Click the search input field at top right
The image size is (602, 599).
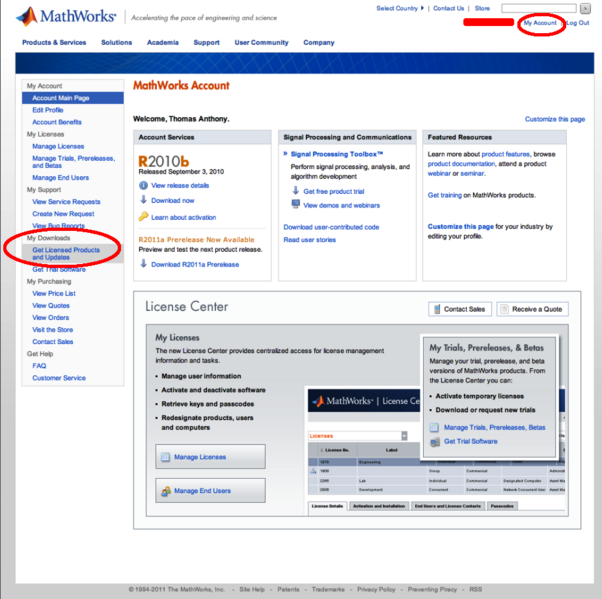tap(538, 8)
